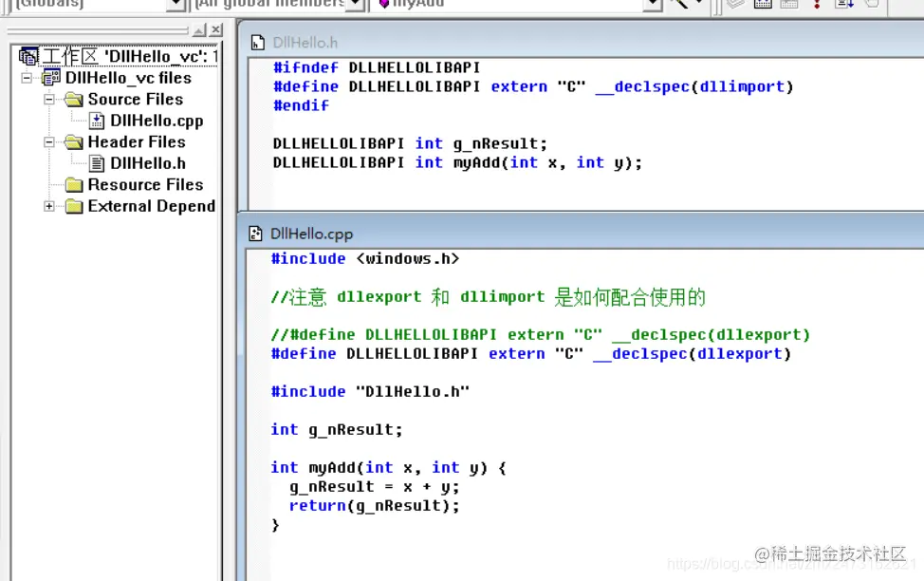Click the '#include "DllHello.h"' line

tap(370, 392)
